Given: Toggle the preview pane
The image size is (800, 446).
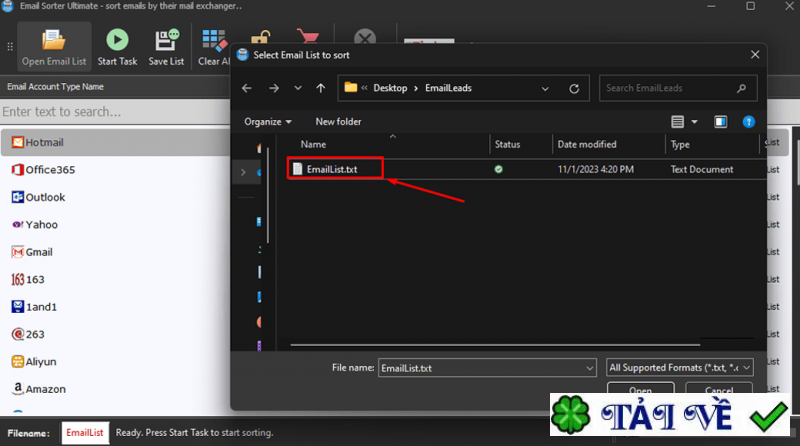Looking at the screenshot, I should pyautogui.click(x=720, y=121).
